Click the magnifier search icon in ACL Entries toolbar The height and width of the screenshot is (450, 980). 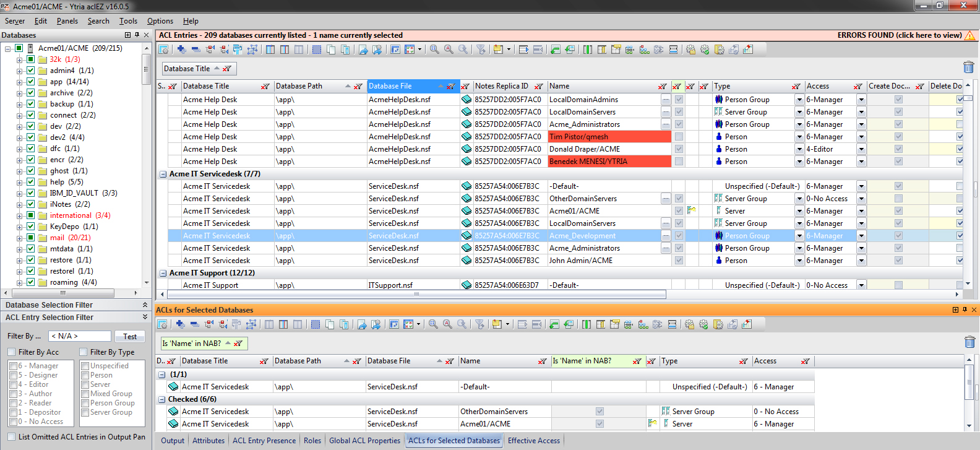pos(434,50)
